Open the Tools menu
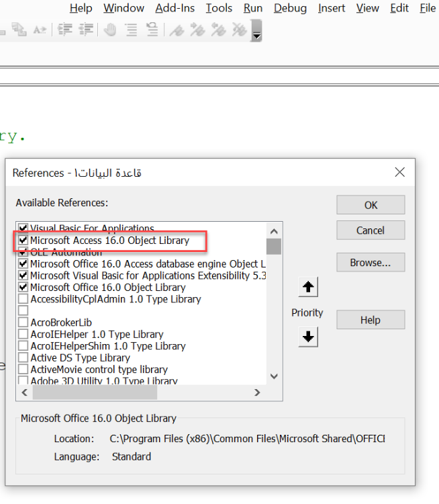Viewport: 439px width, 504px height. [219, 7]
